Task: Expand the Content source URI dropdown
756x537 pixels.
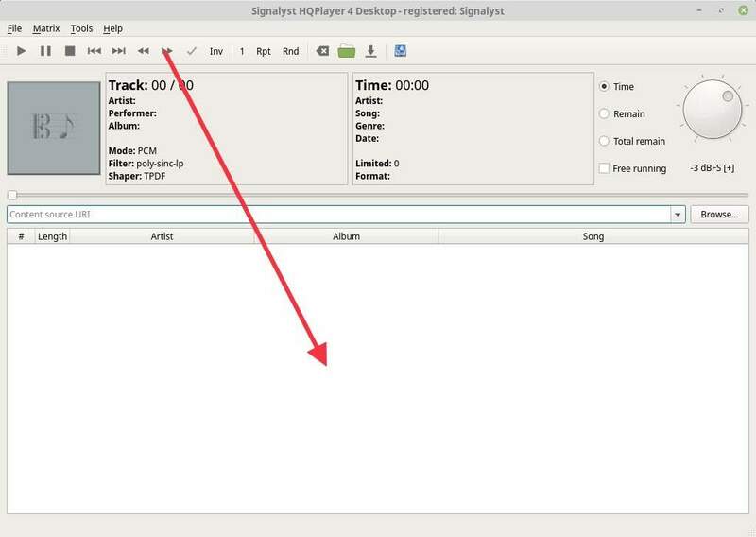Action: pos(678,215)
